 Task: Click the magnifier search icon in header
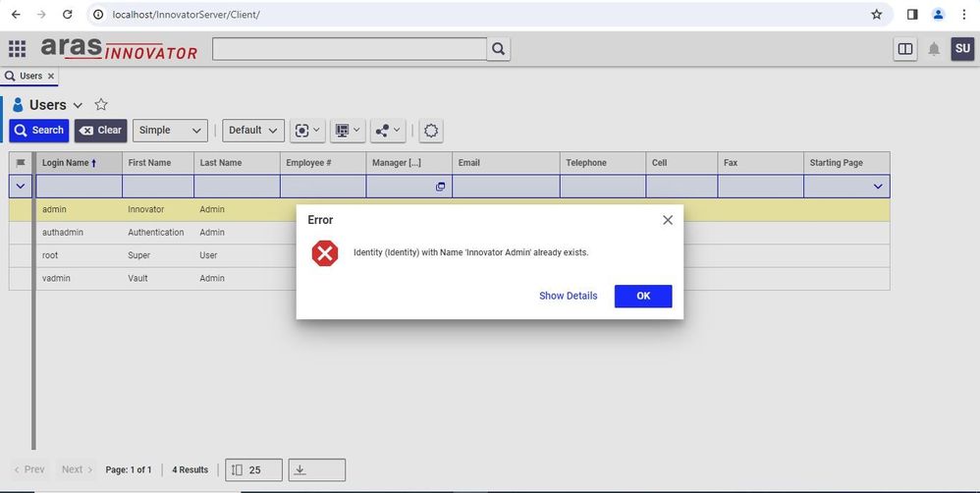click(499, 49)
